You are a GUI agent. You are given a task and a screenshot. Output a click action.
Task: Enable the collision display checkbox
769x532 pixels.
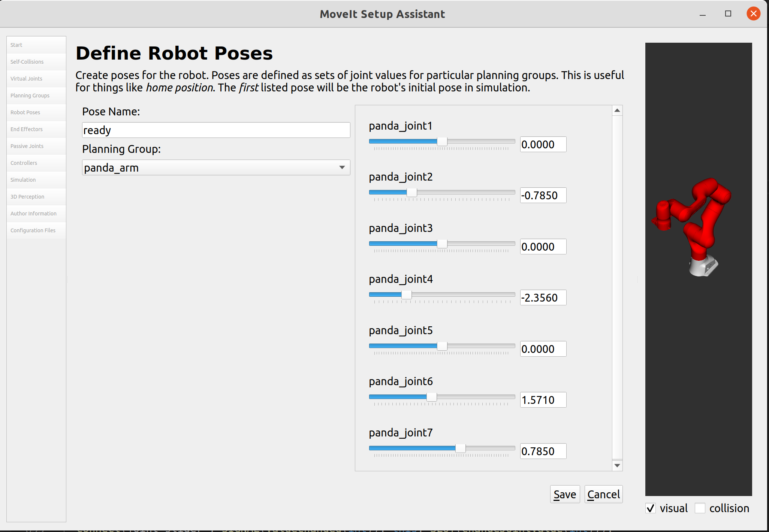(700, 508)
